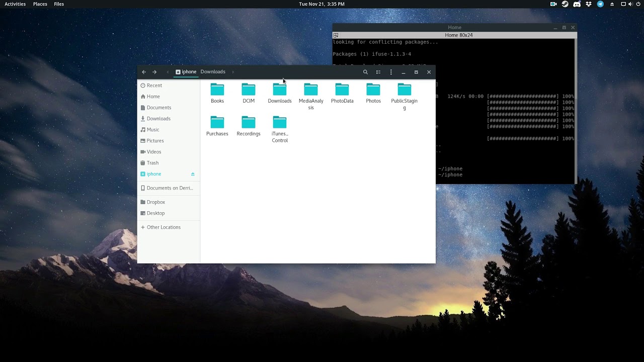Eject the iphone device in the sidebar
The height and width of the screenshot is (362, 644).
193,174
